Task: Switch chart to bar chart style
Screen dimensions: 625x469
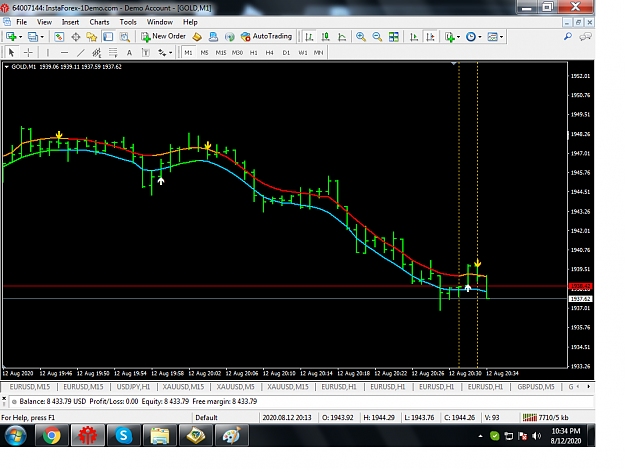Action: pyautogui.click(x=309, y=37)
